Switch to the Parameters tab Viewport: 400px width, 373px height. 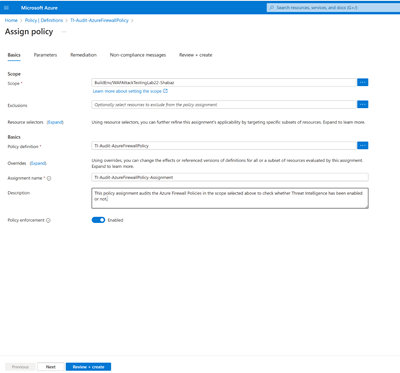45,55
